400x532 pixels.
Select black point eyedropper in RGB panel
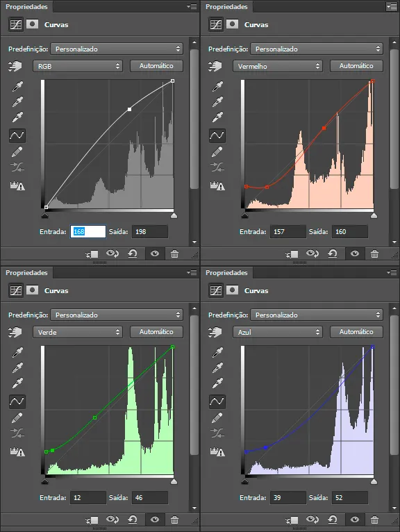pyautogui.click(x=17, y=87)
